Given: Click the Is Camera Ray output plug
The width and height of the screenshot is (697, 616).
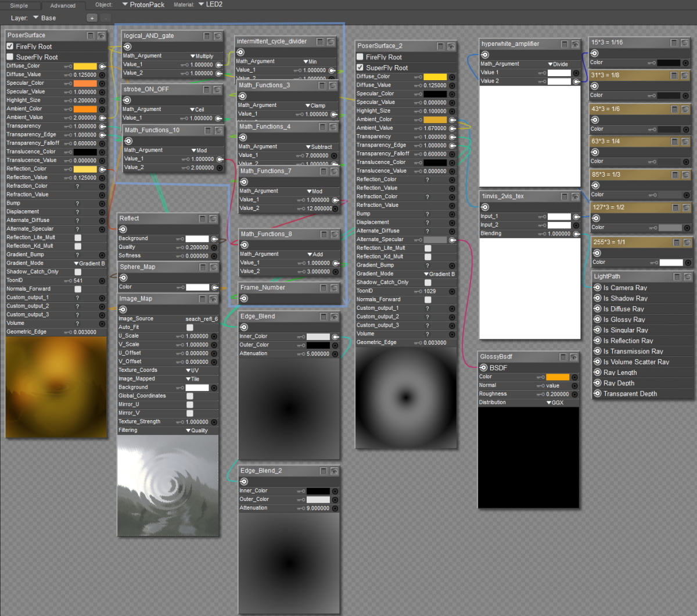Looking at the screenshot, I should (597, 288).
